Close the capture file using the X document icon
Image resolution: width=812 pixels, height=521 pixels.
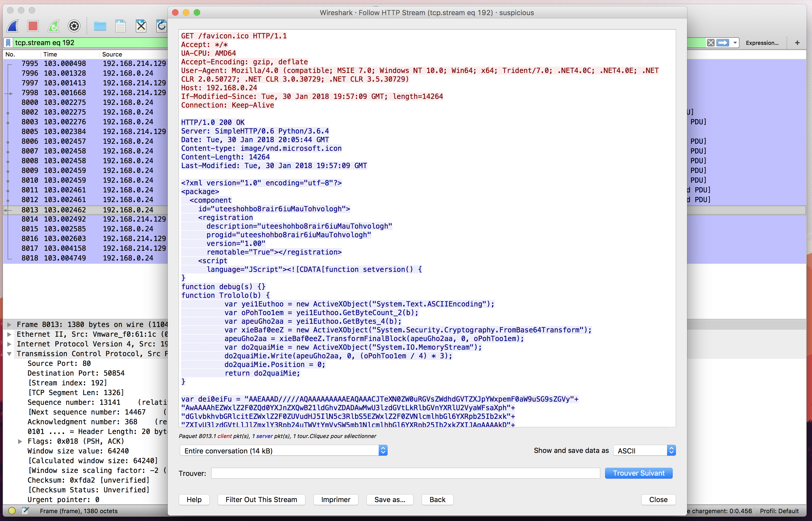click(x=141, y=26)
